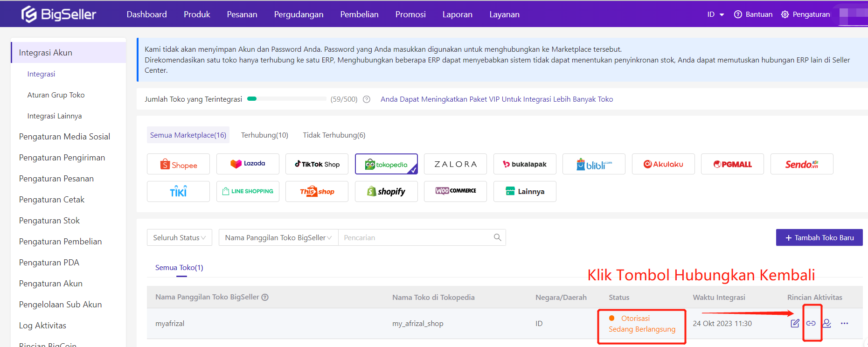
Task: Open Integrasi Lainnya sidebar item
Action: tap(55, 116)
